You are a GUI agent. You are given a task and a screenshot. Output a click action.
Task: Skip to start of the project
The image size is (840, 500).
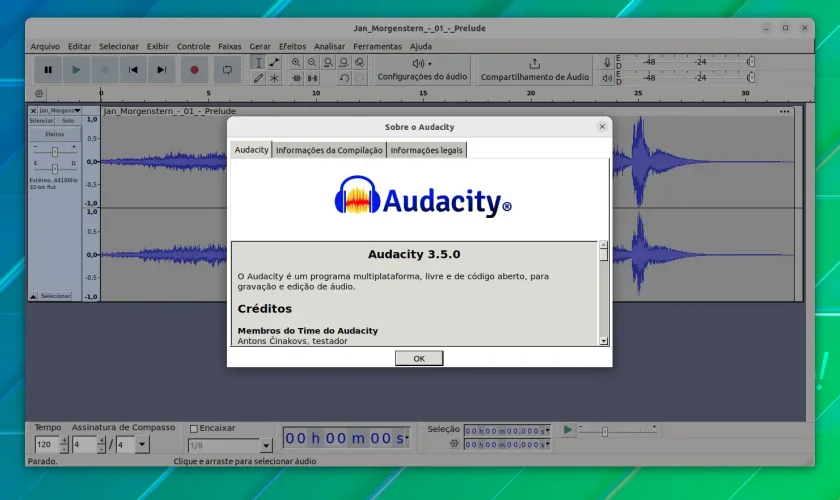pyautogui.click(x=133, y=70)
